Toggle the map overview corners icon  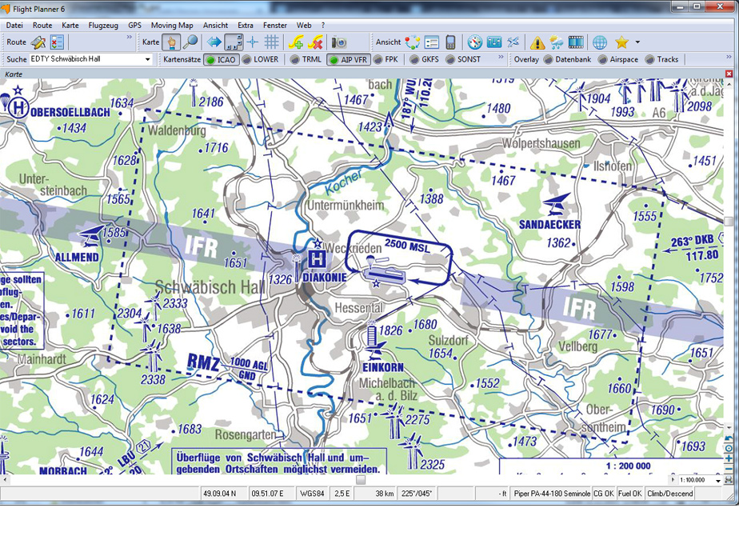(234, 42)
